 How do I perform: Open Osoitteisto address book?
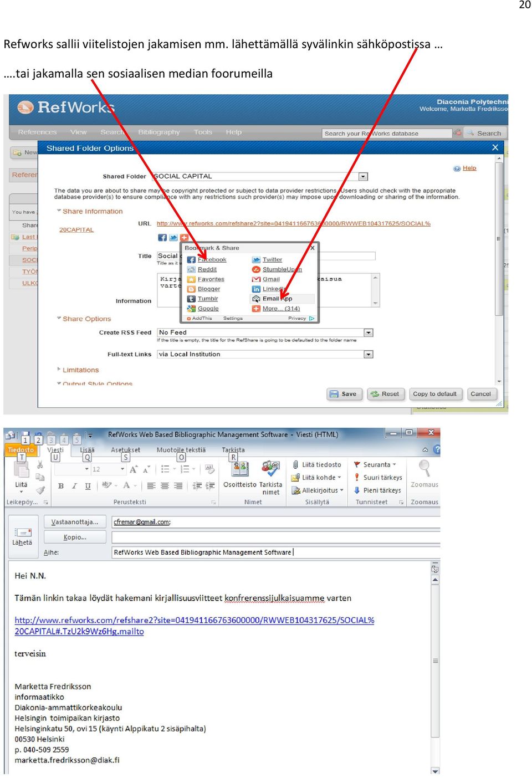click(x=240, y=475)
